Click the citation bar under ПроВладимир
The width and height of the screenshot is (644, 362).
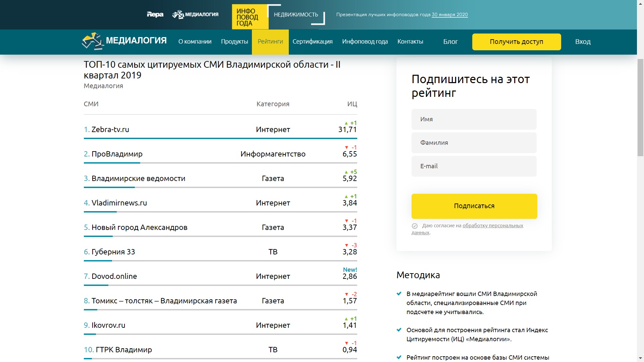pos(220,163)
